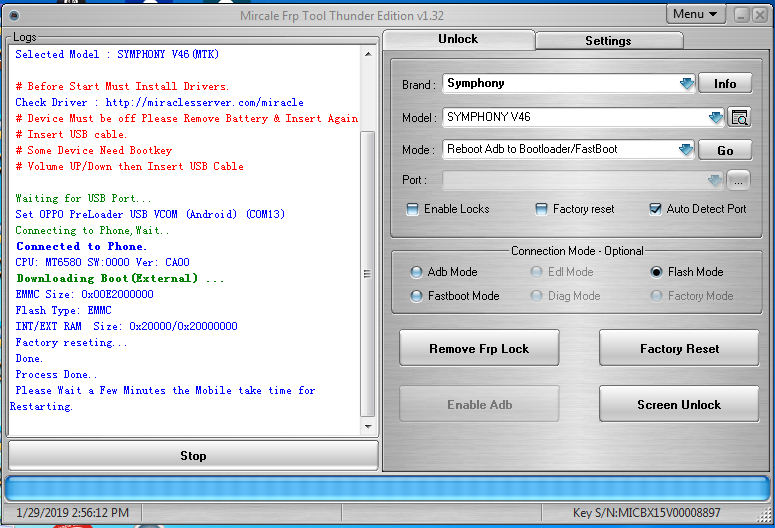Expand the Model dropdown showing SYMPHONY V46
Screen dimensions: 775x528
715,117
